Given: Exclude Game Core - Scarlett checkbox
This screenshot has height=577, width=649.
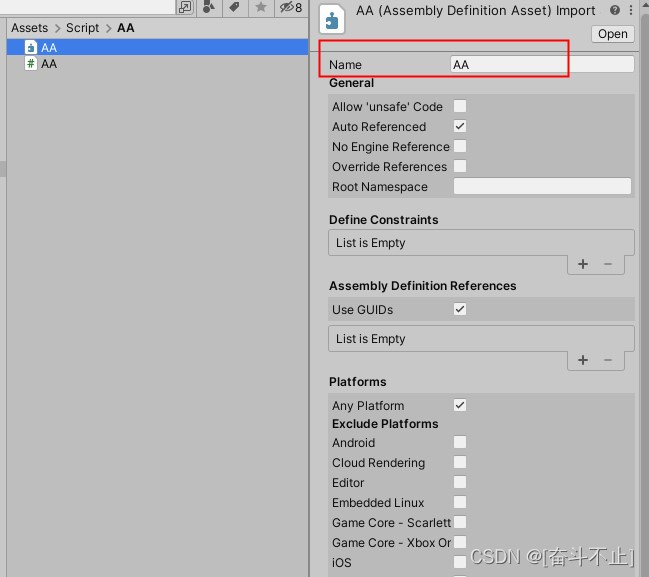Looking at the screenshot, I should pyautogui.click(x=460, y=522).
